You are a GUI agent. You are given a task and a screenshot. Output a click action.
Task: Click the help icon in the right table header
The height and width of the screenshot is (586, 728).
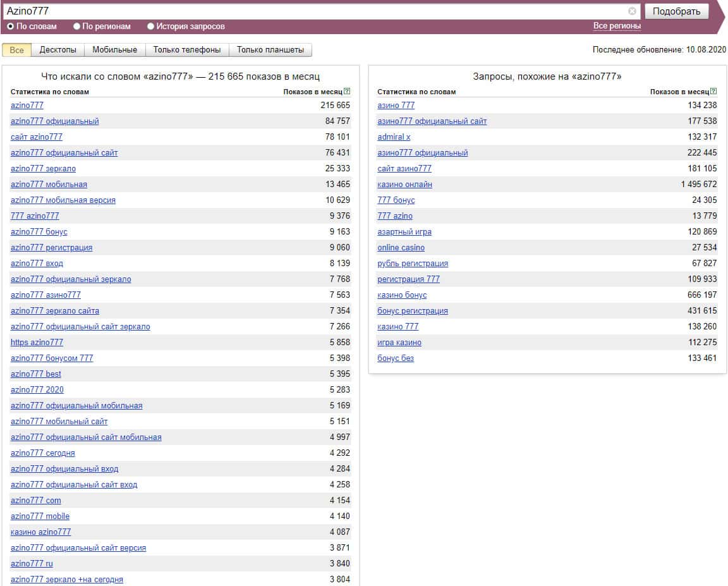coord(714,92)
